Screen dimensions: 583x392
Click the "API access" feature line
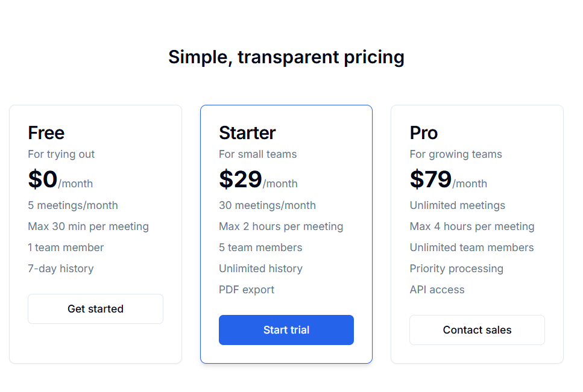click(x=437, y=290)
